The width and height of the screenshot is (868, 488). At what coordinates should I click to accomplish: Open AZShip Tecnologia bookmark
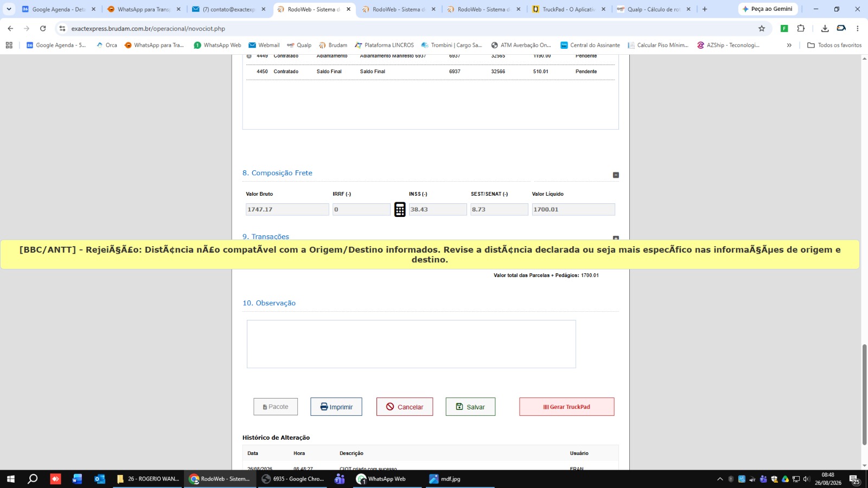(728, 45)
